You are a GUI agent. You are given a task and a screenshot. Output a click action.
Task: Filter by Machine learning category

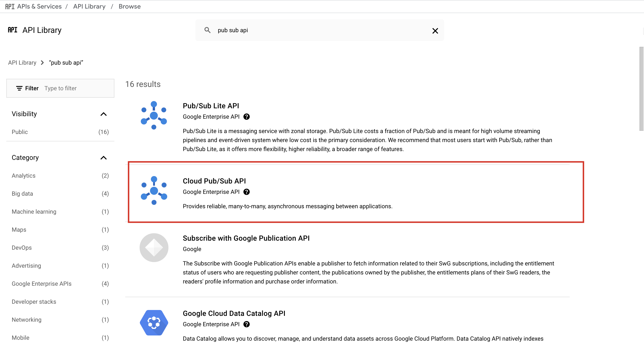tap(60, 211)
